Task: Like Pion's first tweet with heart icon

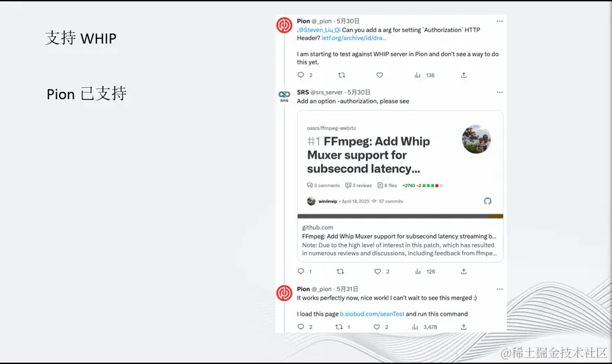Action: pos(379,75)
